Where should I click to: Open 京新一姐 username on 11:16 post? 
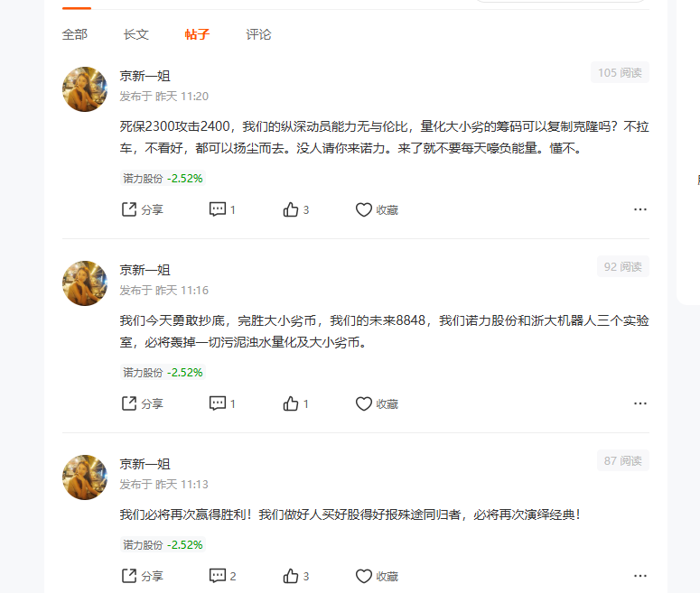click(145, 270)
